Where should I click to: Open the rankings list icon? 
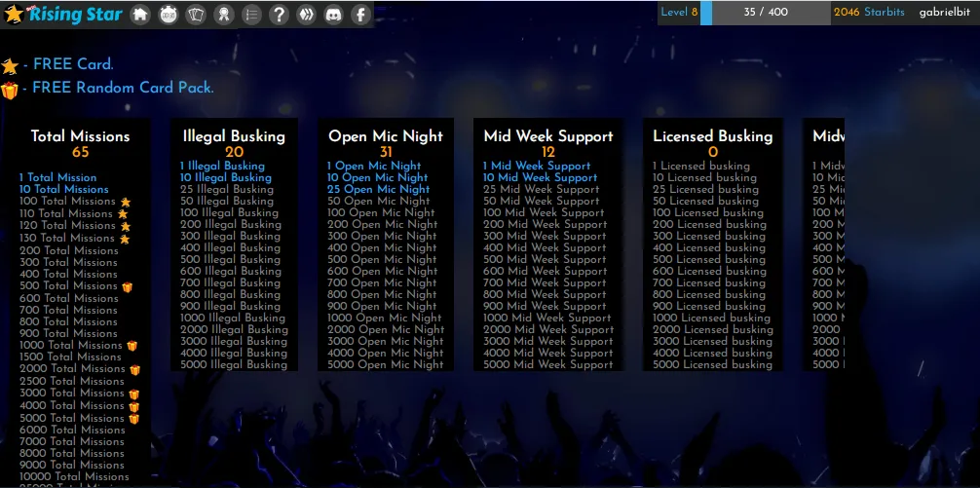[251, 15]
